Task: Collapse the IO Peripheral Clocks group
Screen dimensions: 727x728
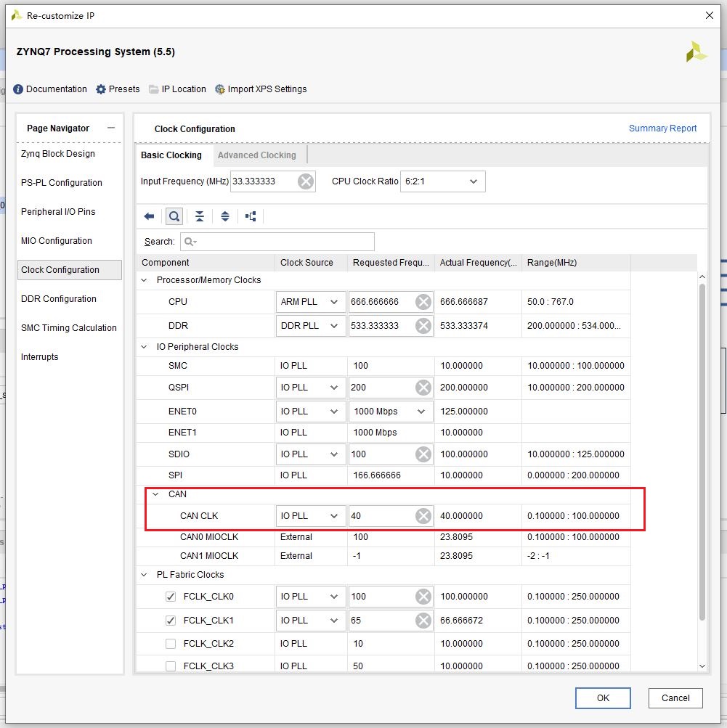Action: (144, 347)
